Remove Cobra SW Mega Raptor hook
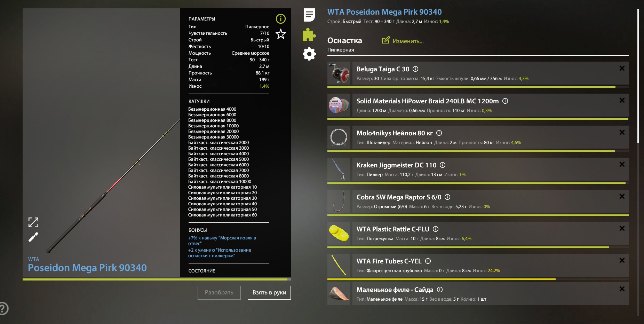This screenshot has height=324, width=644. click(x=622, y=196)
